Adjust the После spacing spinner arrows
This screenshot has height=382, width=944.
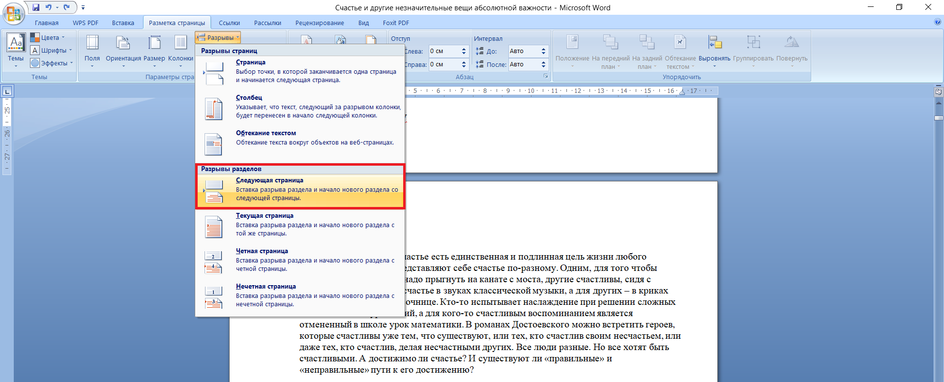click(544, 64)
